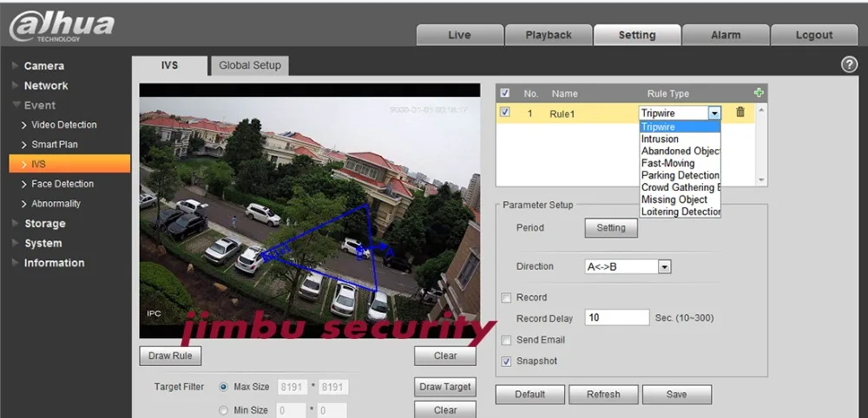The height and width of the screenshot is (418, 868).
Task: Click the Dahua Technology logo
Action: [x=62, y=27]
